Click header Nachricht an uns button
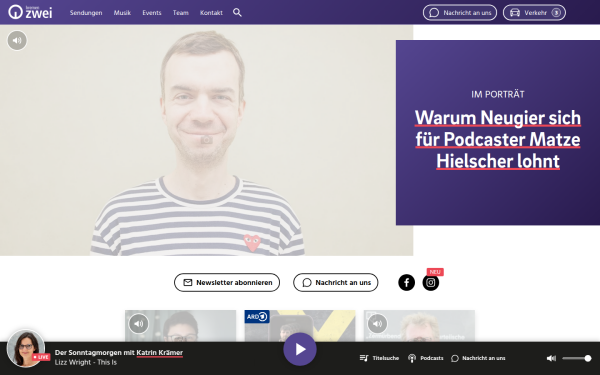Image resolution: width=600 pixels, height=375 pixels. tap(460, 13)
